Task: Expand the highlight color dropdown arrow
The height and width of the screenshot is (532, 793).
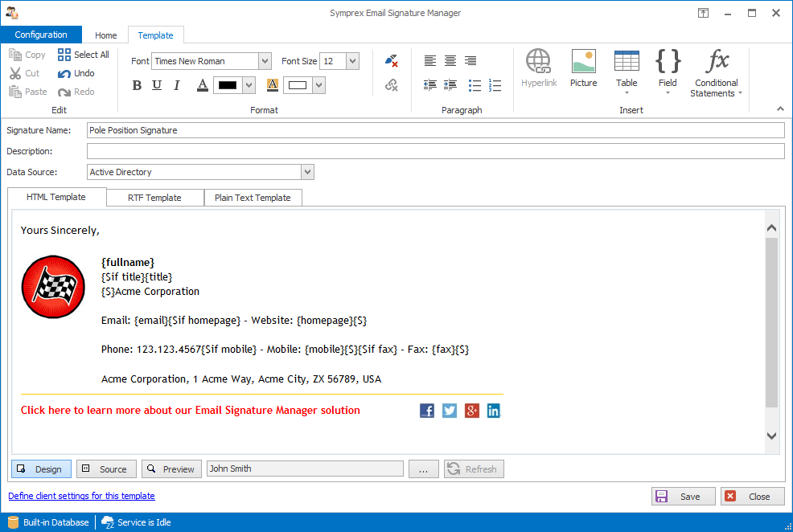Action: [x=318, y=85]
